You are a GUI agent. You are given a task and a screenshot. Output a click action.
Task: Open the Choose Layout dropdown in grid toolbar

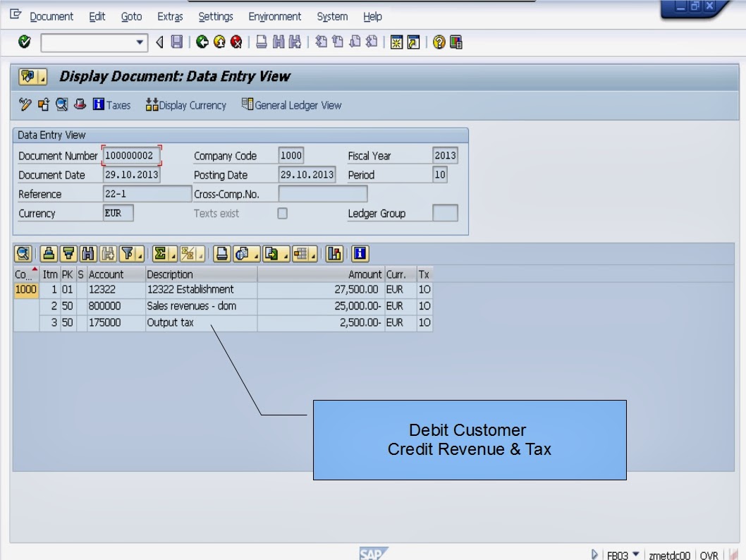[x=305, y=254]
